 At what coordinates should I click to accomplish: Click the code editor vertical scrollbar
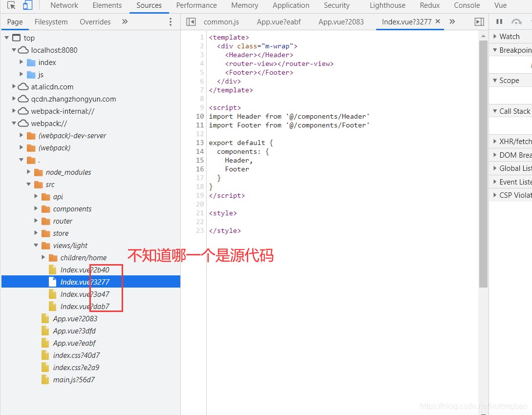pyautogui.click(x=483, y=164)
